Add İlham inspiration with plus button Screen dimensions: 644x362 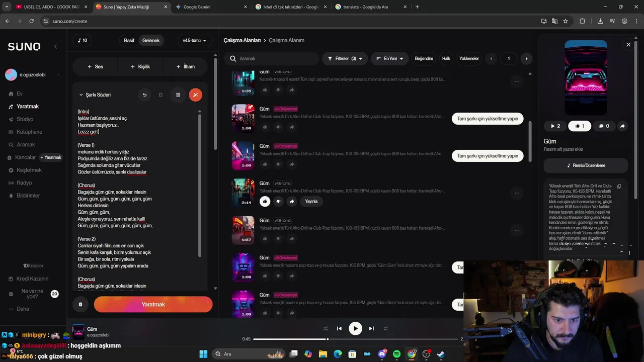click(x=185, y=66)
